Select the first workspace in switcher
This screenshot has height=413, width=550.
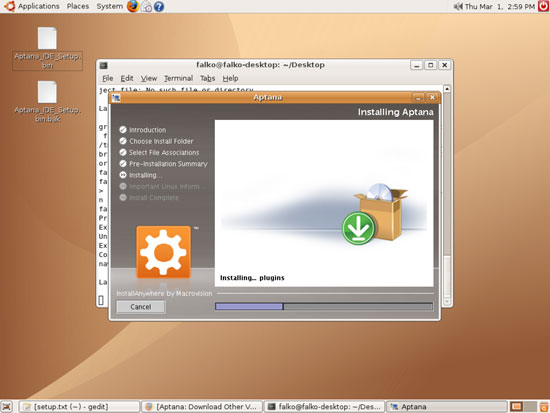click(516, 407)
